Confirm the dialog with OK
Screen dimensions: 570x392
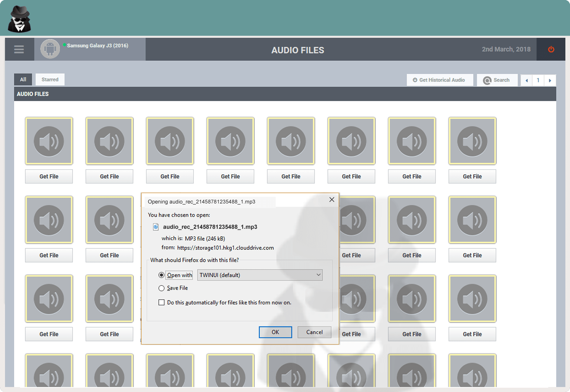pos(275,332)
